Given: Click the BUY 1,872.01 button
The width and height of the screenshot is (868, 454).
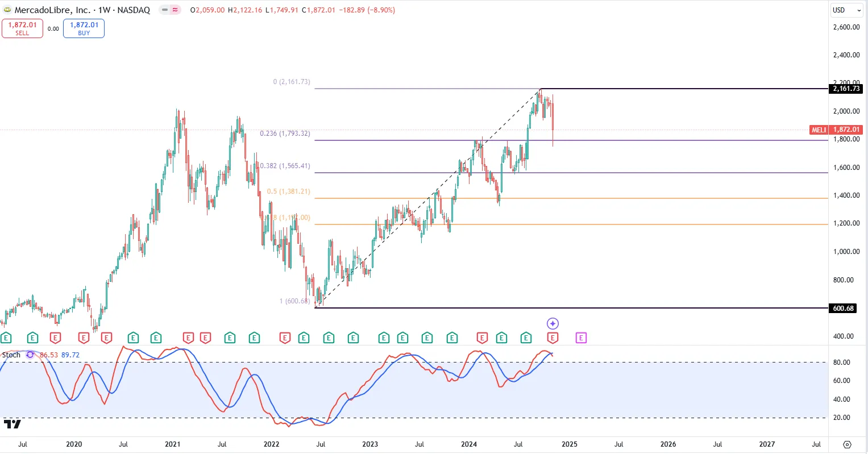Looking at the screenshot, I should 84,28.
